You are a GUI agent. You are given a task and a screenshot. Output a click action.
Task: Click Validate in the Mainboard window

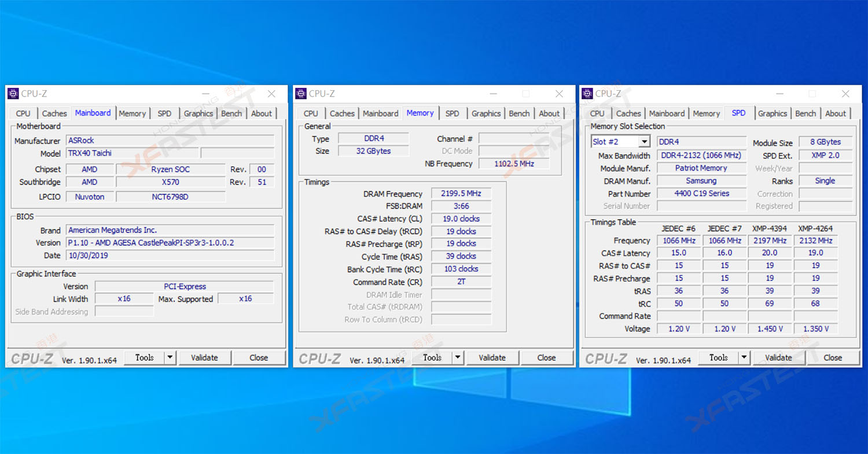pyautogui.click(x=204, y=358)
